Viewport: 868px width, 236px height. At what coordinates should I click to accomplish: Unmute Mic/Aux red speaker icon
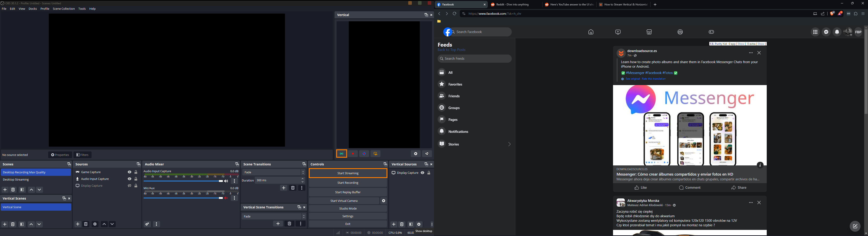(226, 198)
